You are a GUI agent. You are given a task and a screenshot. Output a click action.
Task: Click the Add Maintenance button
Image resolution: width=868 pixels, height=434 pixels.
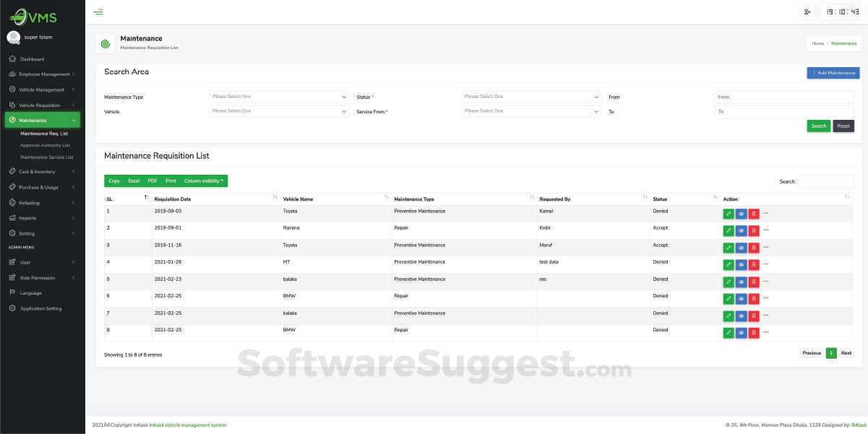coord(833,72)
